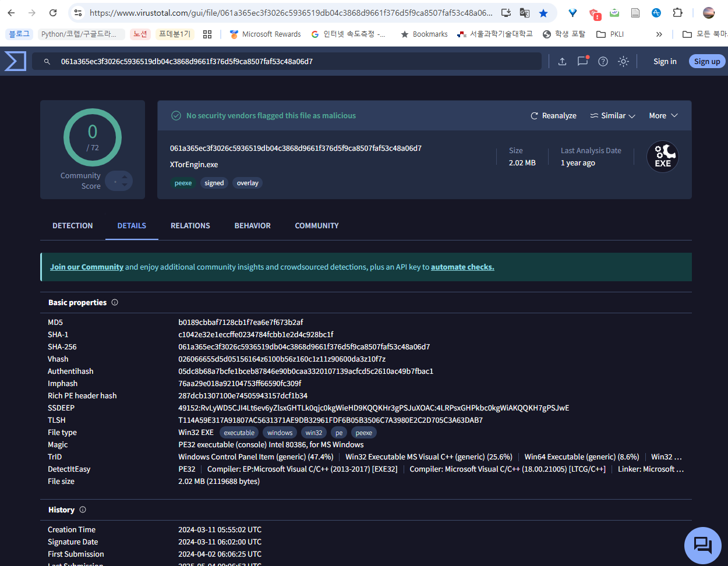Reload the page with refresh icon
Screen dimensions: 728x566
pyautogui.click(x=53, y=12)
